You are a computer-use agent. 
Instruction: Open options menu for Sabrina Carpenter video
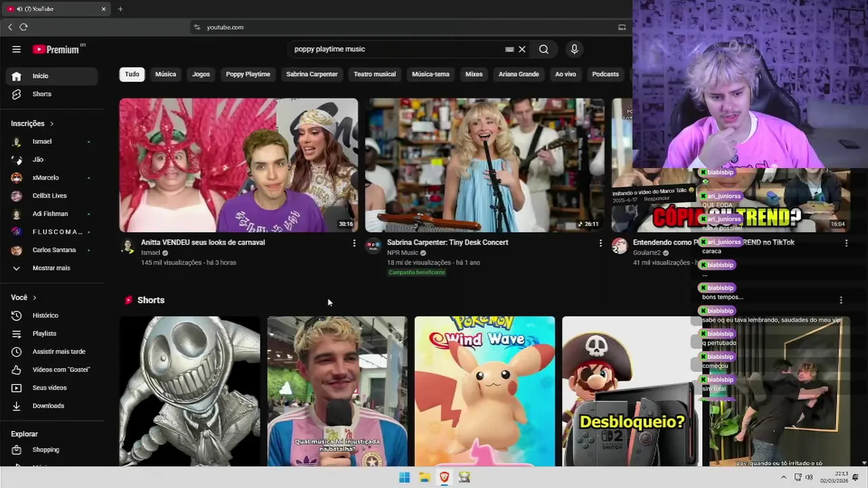600,243
